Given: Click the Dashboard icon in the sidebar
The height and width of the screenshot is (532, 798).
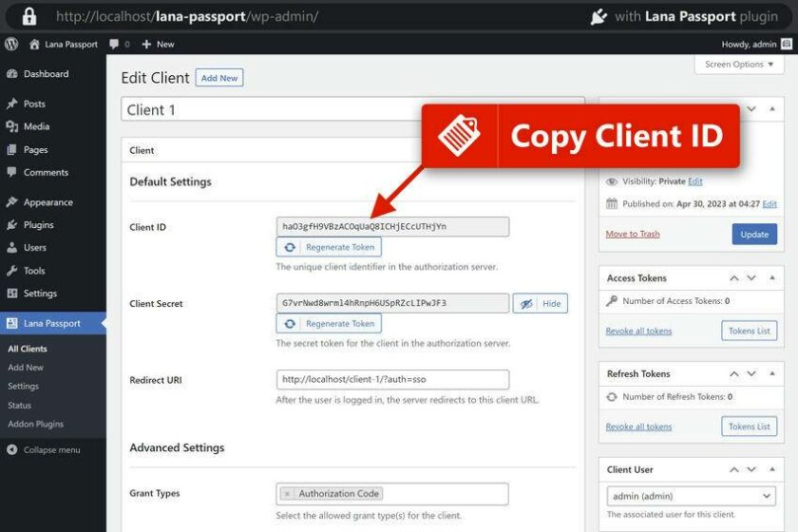Looking at the screenshot, I should pyautogui.click(x=11, y=74).
